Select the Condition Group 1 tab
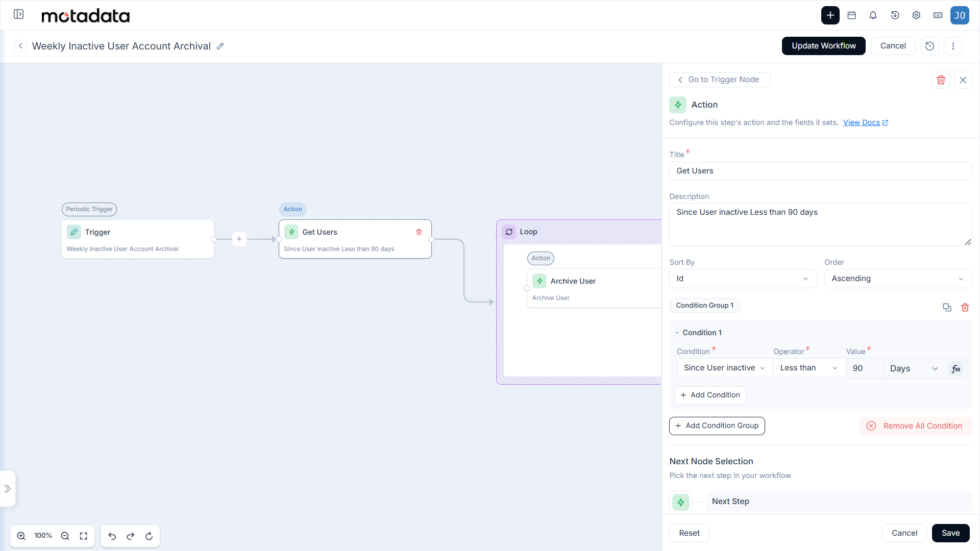980x551 pixels. click(704, 306)
